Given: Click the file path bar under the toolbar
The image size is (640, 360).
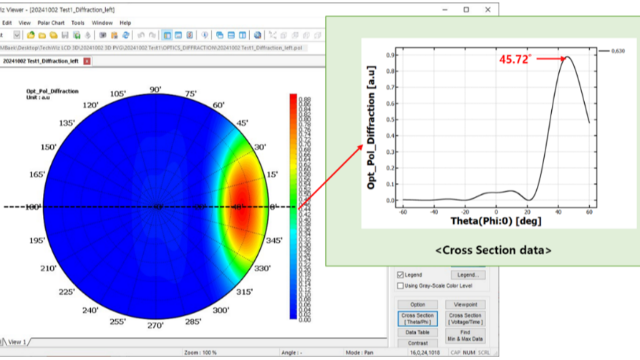Looking at the screenshot, I should [153, 48].
